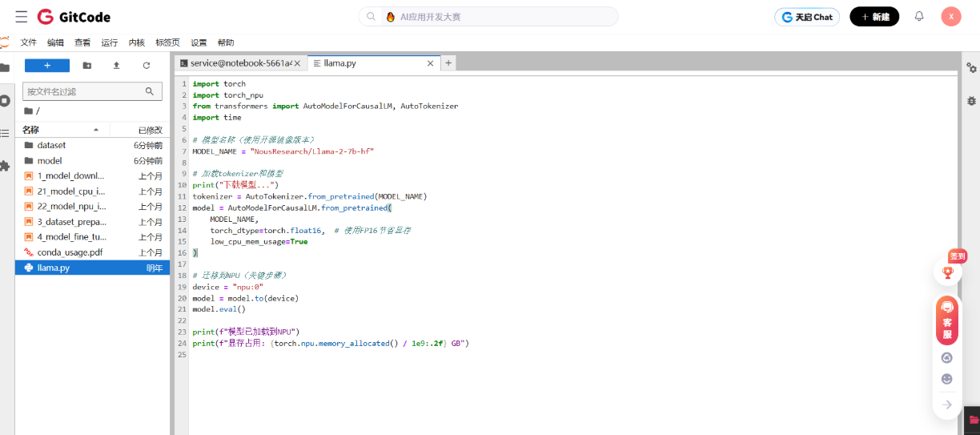Open the 运行 menu
The height and width of the screenshot is (435, 980).
coord(109,42)
